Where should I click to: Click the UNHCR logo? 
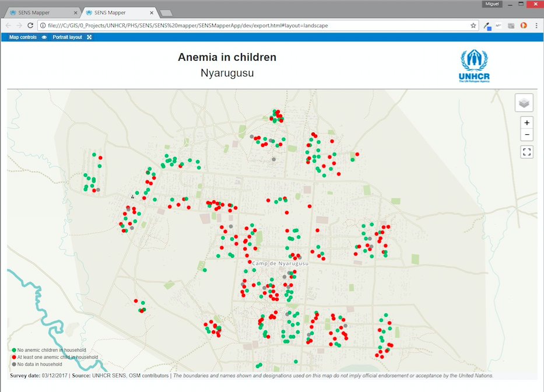coord(473,66)
